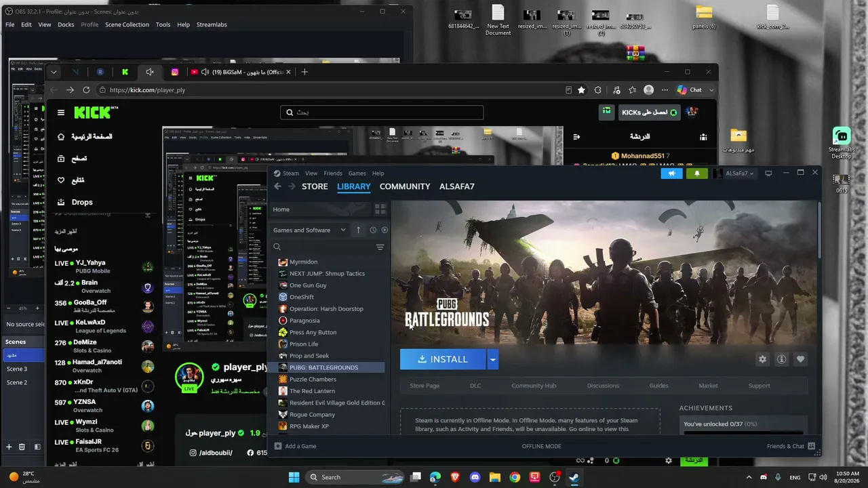Expand the Install options arrow
The height and width of the screenshot is (488, 868).
pos(493,359)
